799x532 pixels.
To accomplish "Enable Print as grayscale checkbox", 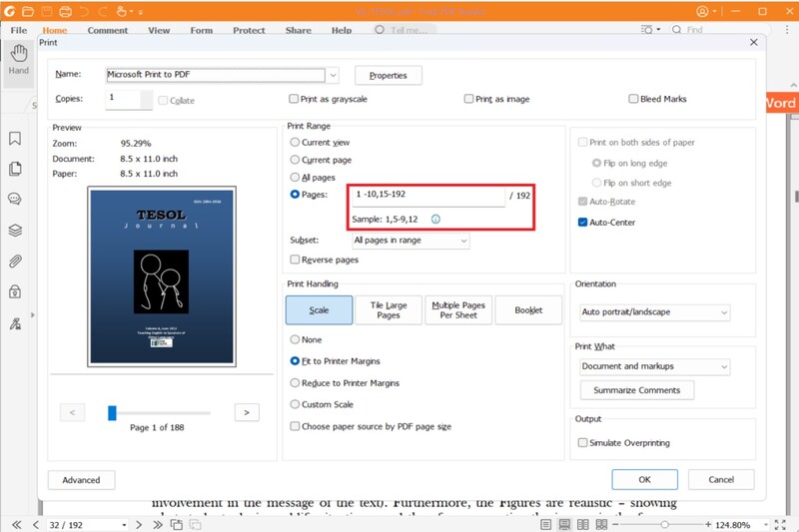I will click(x=294, y=99).
